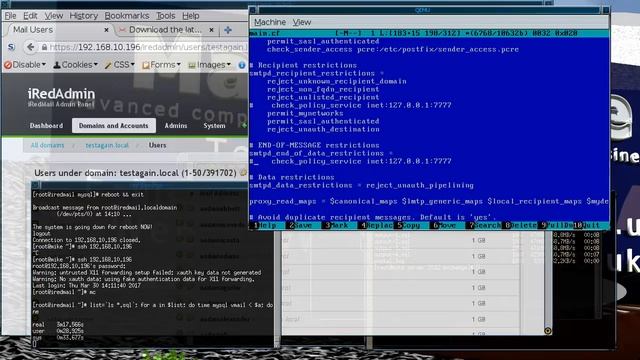Click the scrollbar round button at bottom of background window
The width and height of the screenshot is (640, 360).
[x=548, y=331]
